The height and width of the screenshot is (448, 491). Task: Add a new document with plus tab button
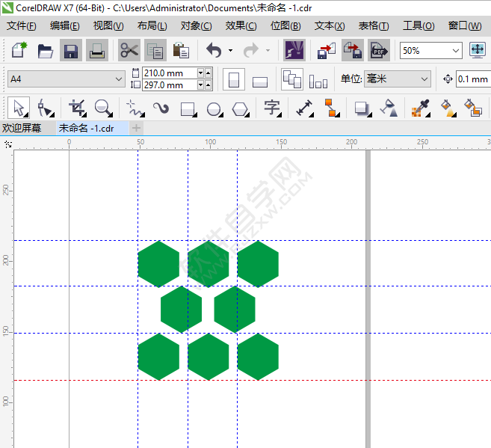[137, 128]
